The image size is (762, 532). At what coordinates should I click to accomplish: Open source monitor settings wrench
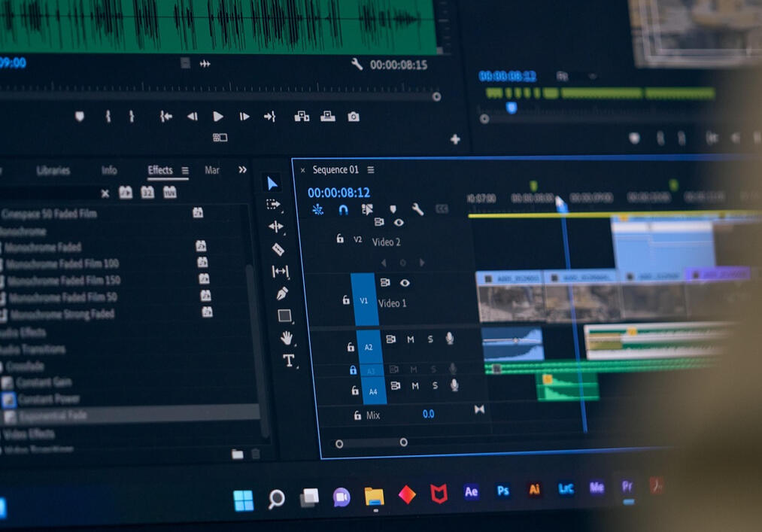tap(357, 64)
